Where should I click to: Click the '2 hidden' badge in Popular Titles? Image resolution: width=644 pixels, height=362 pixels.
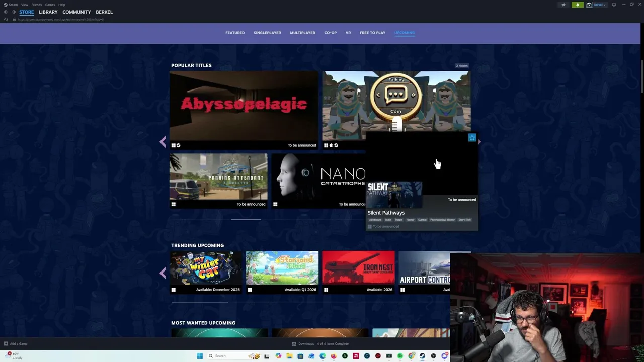point(462,66)
